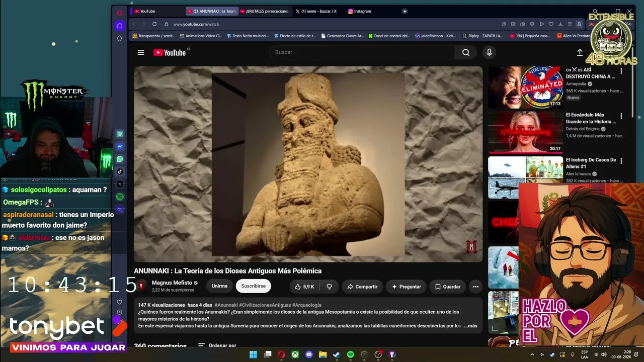Select the ANUNNAKI : La Teoría tab

213,11
